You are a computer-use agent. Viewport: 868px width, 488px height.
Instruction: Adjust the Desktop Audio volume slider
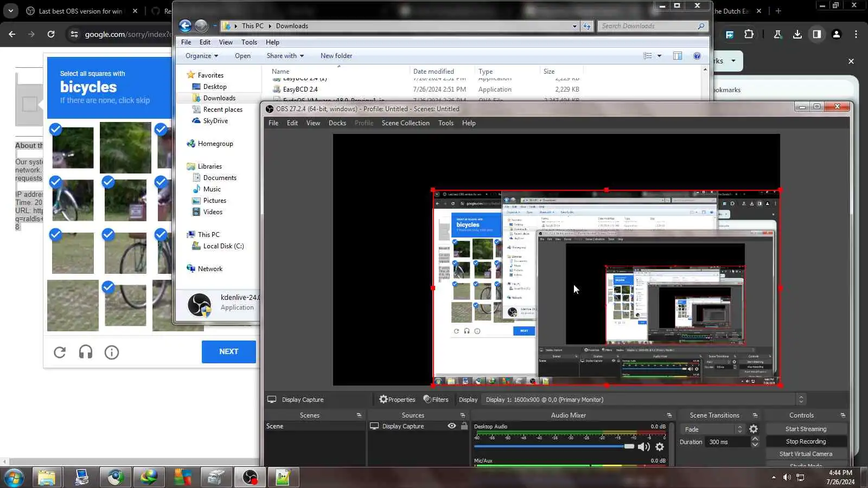point(554,446)
